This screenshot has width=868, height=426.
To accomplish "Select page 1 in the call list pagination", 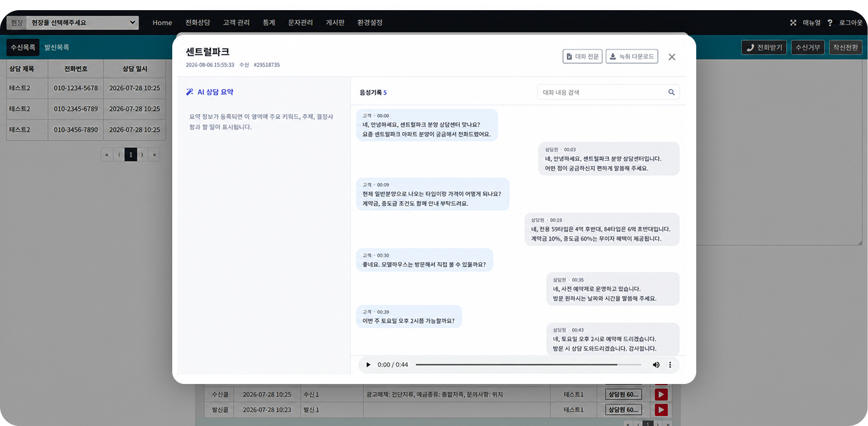I will (131, 155).
